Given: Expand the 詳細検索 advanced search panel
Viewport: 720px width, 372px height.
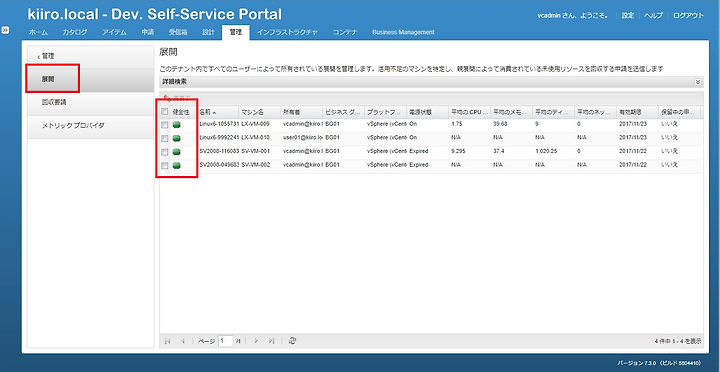Looking at the screenshot, I should [x=698, y=82].
